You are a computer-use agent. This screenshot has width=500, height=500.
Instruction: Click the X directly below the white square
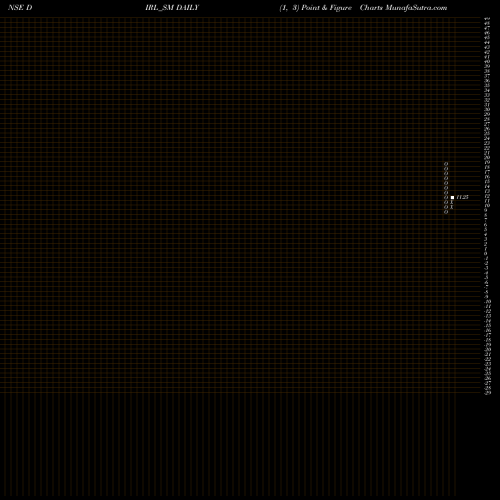pos(452,202)
